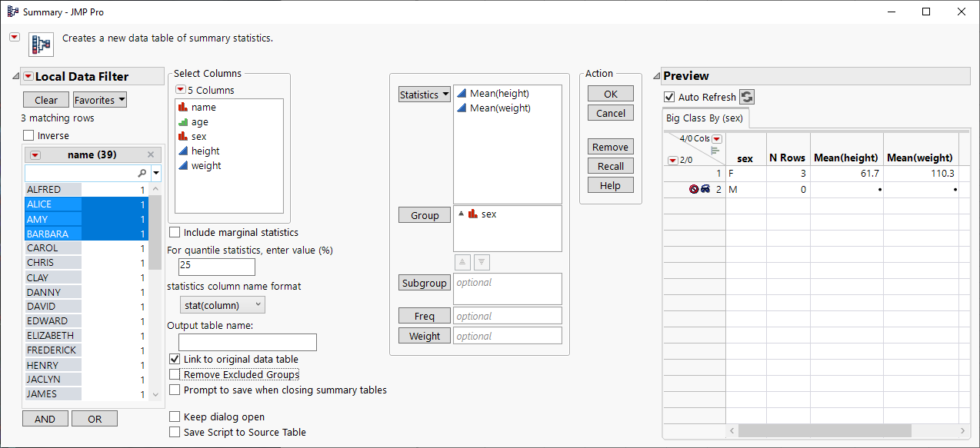Uncheck the Auto Refresh checkbox
This screenshot has width=980, height=448.
pyautogui.click(x=668, y=98)
